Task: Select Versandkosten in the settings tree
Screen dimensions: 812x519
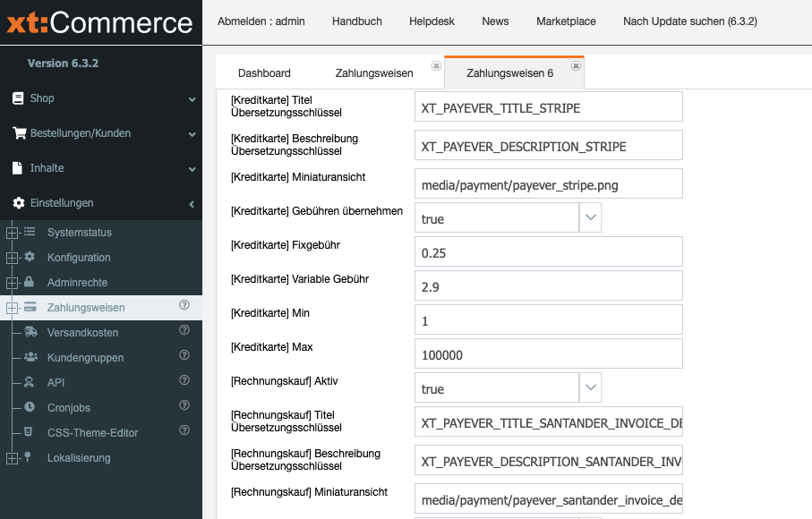Action: click(83, 332)
